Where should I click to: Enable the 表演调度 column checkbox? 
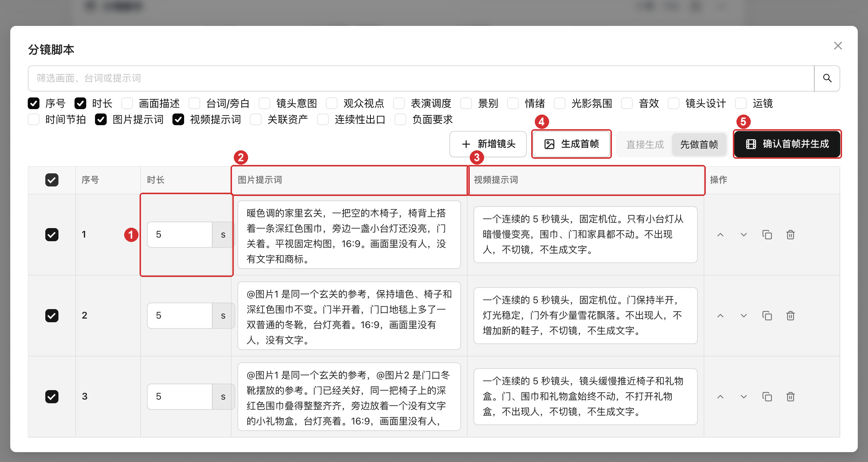point(399,103)
